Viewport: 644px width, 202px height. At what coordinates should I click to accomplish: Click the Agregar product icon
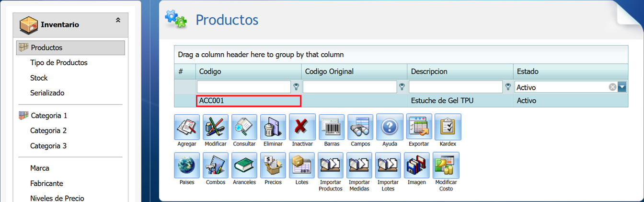[187, 127]
